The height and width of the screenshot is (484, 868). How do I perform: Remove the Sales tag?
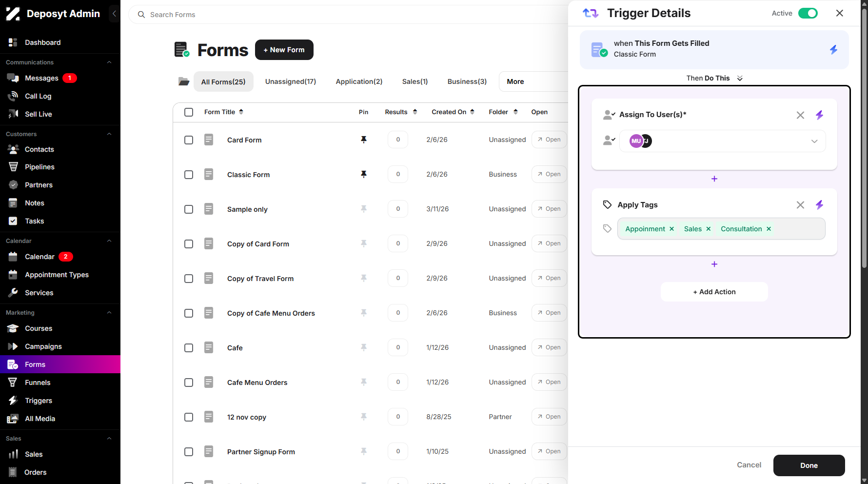(709, 229)
